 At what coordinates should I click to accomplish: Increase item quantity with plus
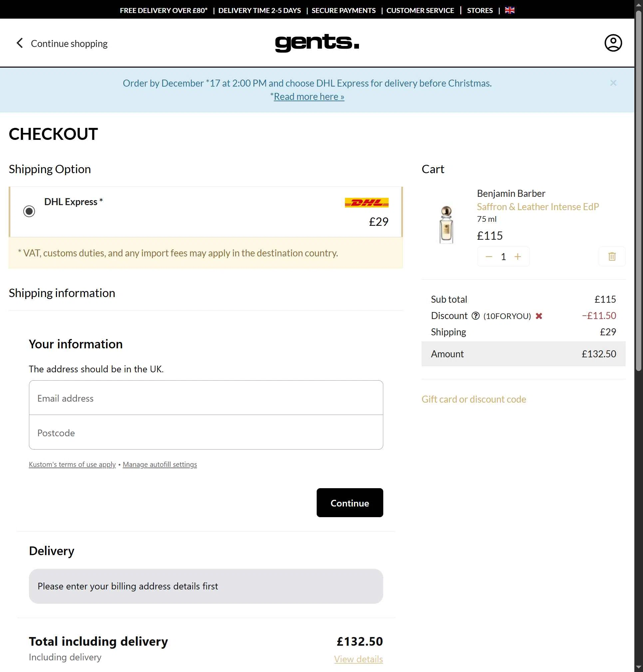tap(517, 256)
